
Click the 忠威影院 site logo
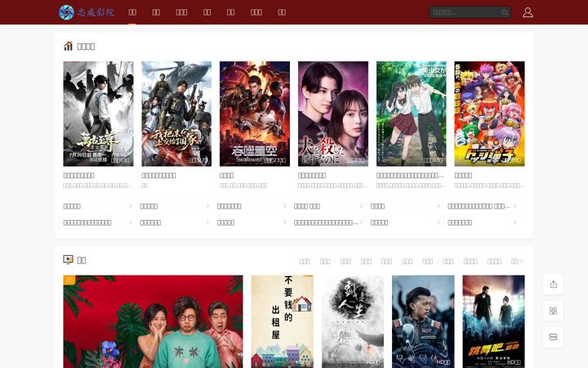click(x=87, y=12)
